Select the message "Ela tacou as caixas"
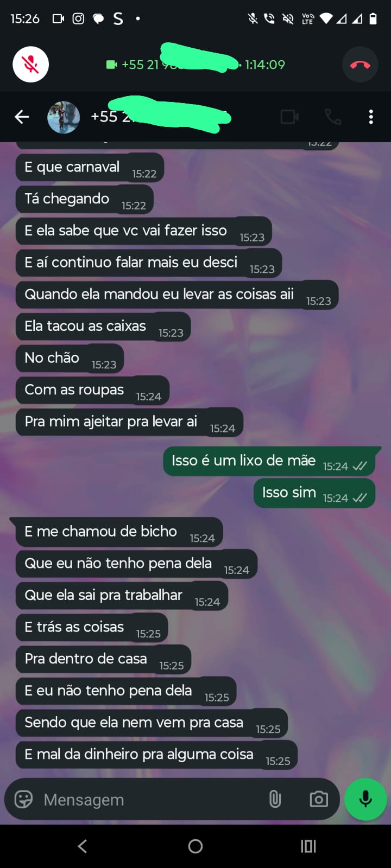This screenshot has height=868, width=391. (103, 327)
